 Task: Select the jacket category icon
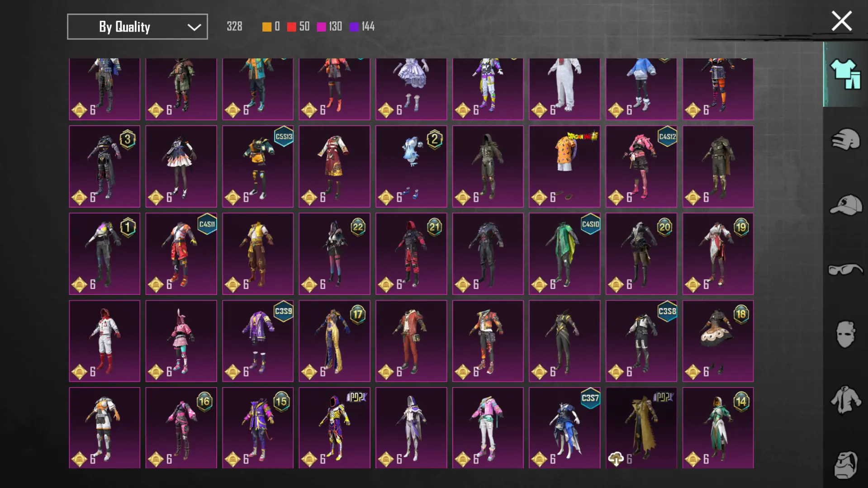(x=844, y=400)
